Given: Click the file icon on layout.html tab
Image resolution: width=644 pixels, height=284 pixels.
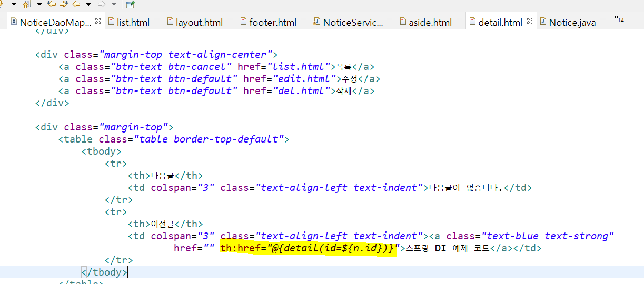Looking at the screenshot, I should pos(170,22).
